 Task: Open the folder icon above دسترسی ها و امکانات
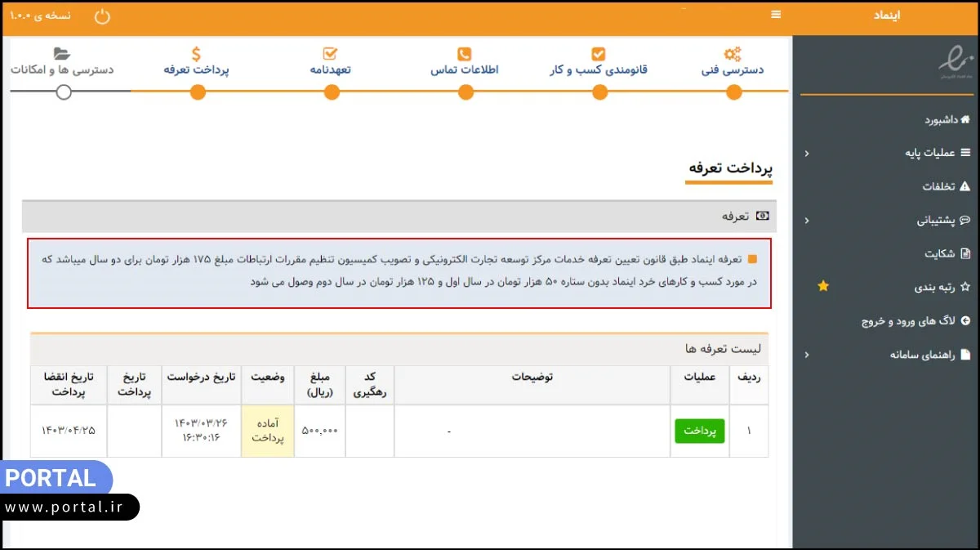pyautogui.click(x=64, y=54)
